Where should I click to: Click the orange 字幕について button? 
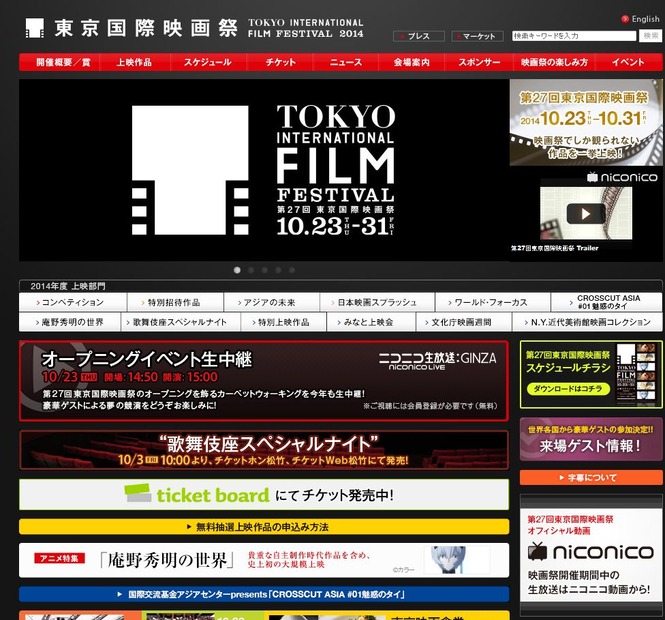coord(591,478)
